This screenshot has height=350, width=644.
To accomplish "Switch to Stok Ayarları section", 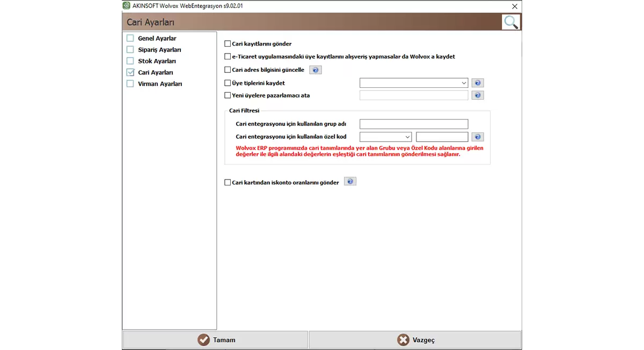I will coord(157,61).
